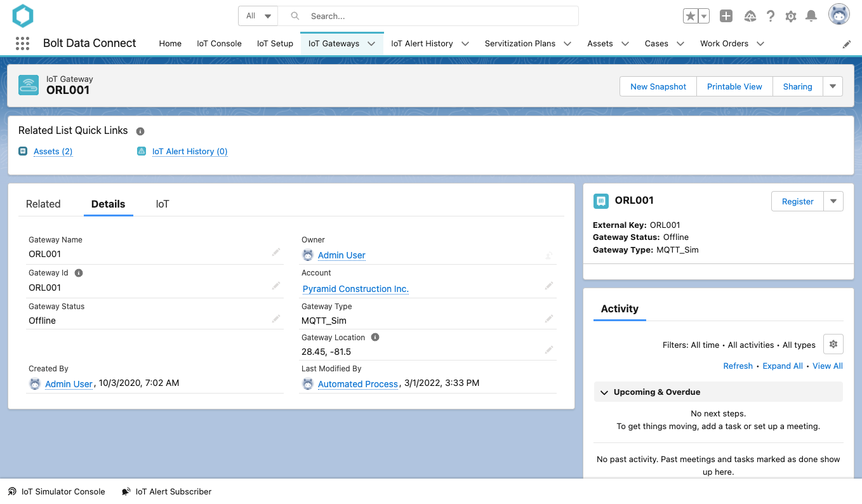Open the IoT Alert Subscriber utility item
This screenshot has width=862, height=504.
click(x=167, y=491)
